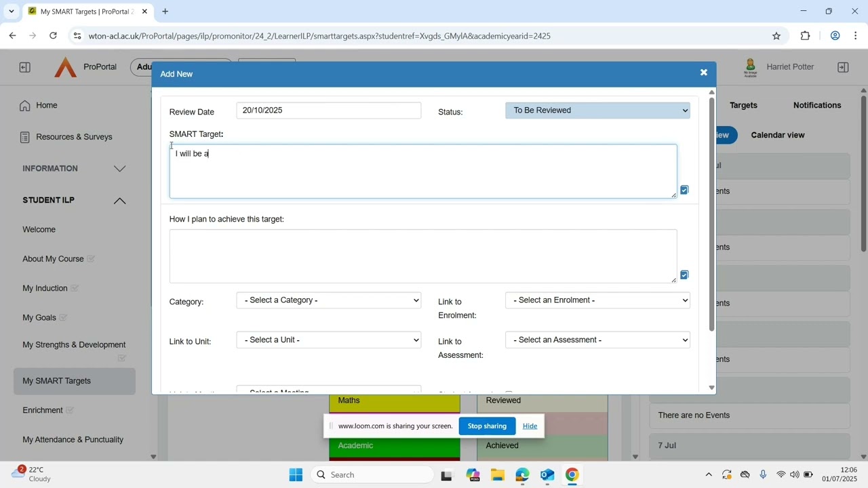Image resolution: width=868 pixels, height=488 pixels.
Task: Click the Achieved status cell
Action: tap(542, 447)
